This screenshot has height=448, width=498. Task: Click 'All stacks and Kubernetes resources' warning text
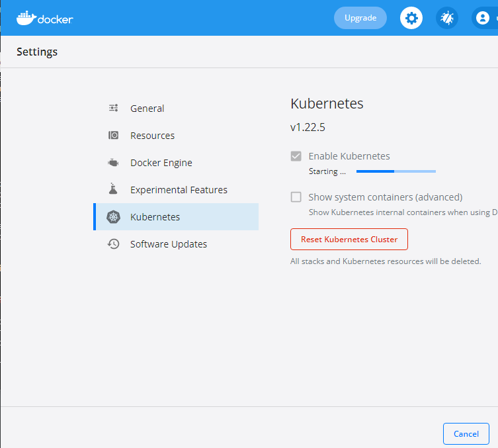386,261
